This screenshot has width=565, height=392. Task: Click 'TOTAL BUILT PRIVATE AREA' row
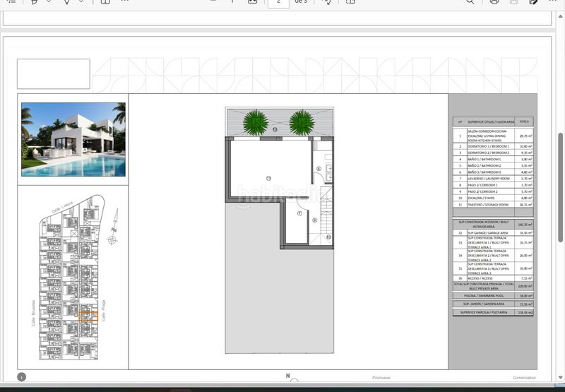click(493, 287)
